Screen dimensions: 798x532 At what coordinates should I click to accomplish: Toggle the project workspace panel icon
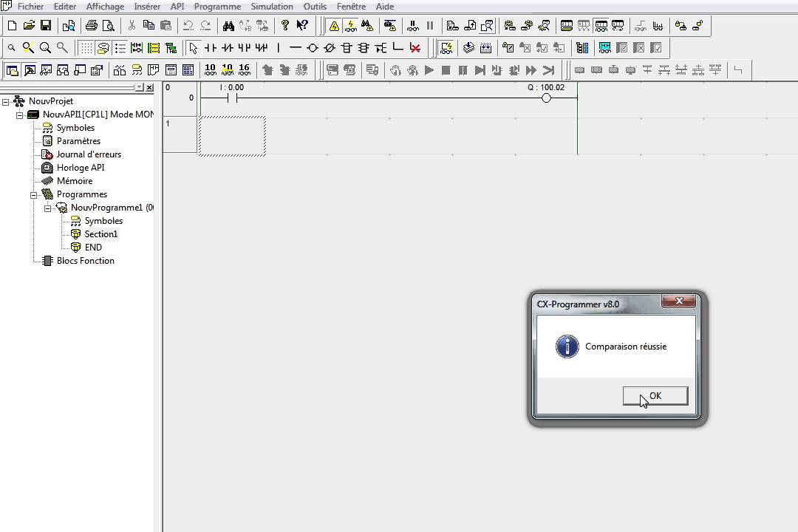[13, 70]
